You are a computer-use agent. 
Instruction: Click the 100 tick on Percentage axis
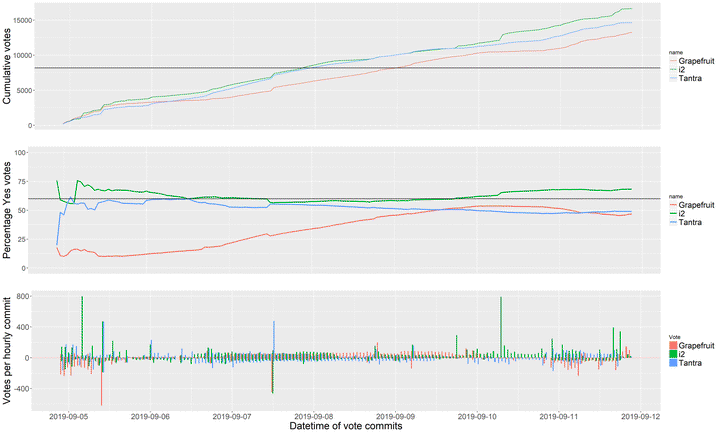click(22, 152)
